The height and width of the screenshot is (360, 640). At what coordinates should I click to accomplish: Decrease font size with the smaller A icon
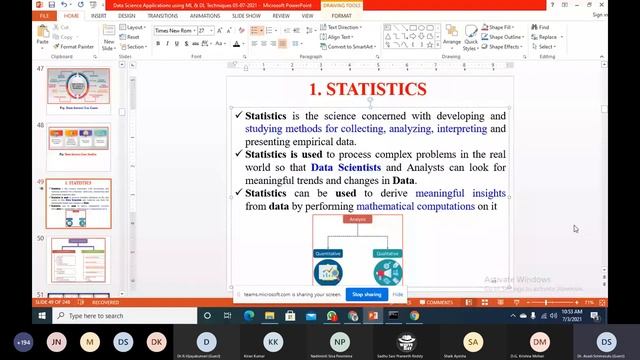(229, 31)
